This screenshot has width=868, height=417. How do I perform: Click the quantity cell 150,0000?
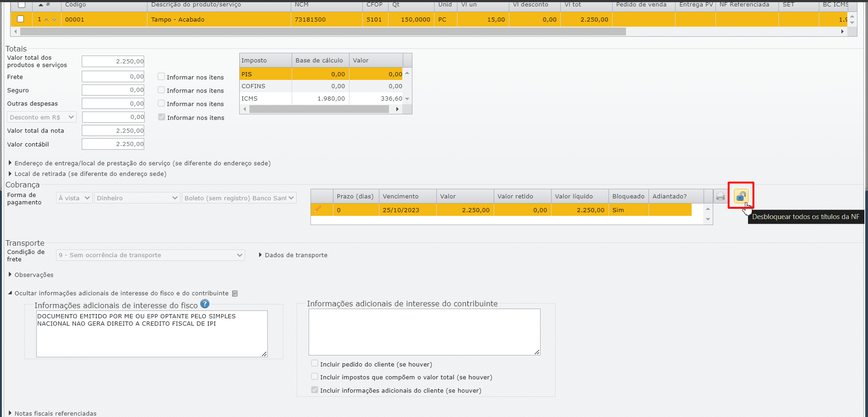click(411, 19)
